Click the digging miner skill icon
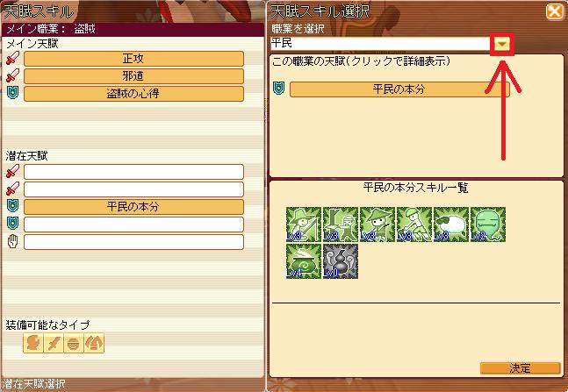 pyautogui.click(x=414, y=225)
